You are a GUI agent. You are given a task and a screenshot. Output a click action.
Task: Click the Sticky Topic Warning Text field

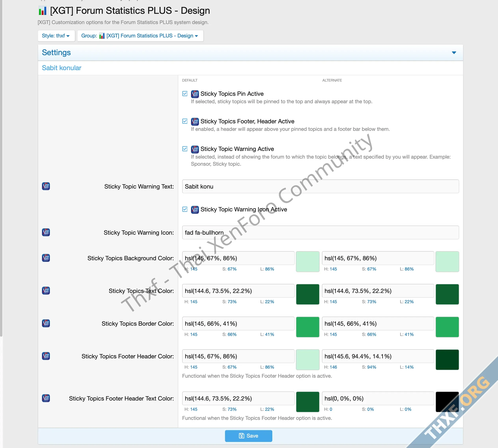[x=320, y=186]
